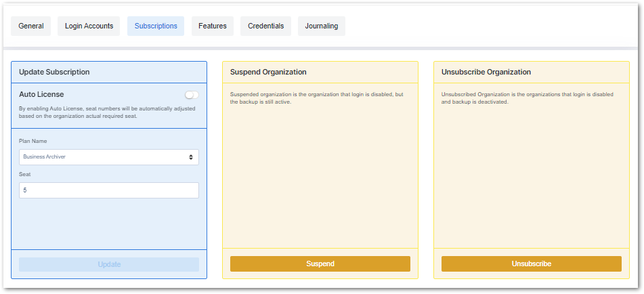Switch to the Login Accounts tab

click(89, 26)
